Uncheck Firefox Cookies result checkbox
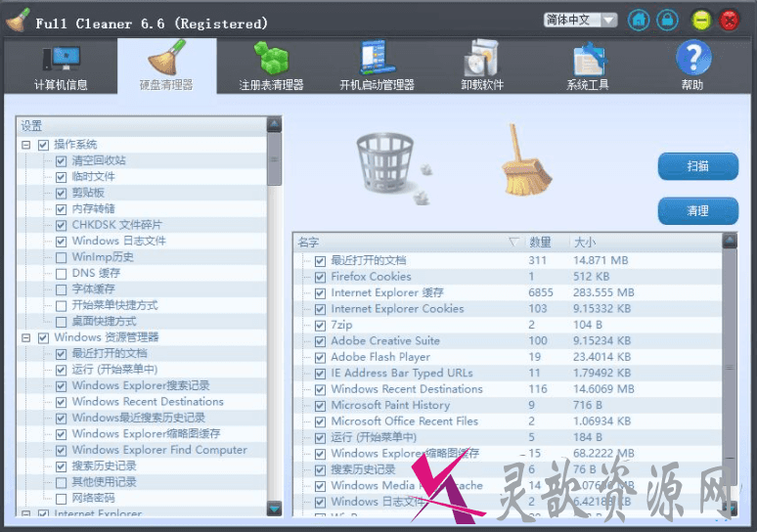The height and width of the screenshot is (532, 757). click(320, 277)
